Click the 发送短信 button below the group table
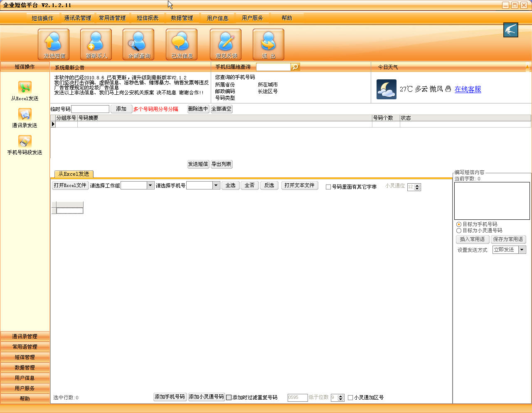 click(198, 164)
